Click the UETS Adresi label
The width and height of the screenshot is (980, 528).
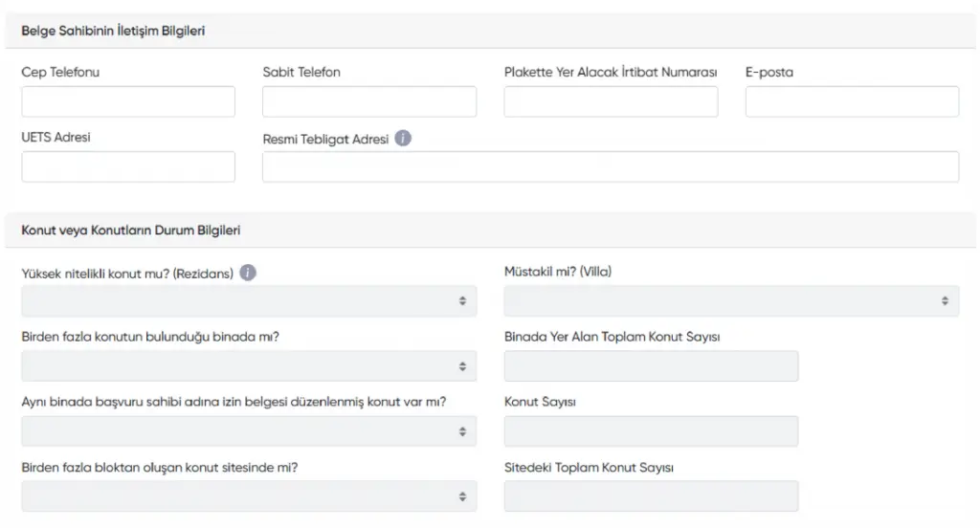pyautogui.click(x=56, y=137)
